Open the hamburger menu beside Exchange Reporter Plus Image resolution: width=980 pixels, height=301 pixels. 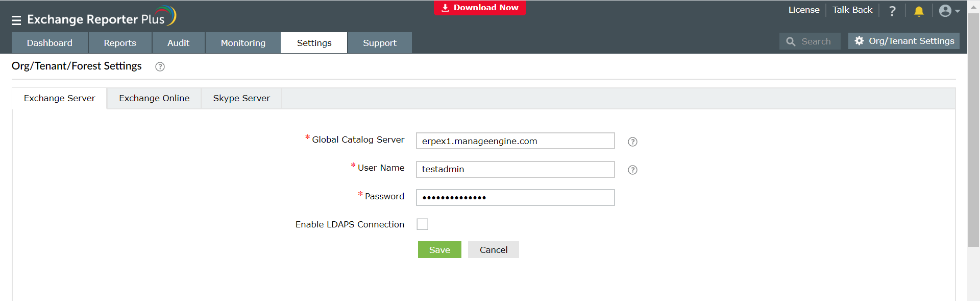(x=16, y=20)
